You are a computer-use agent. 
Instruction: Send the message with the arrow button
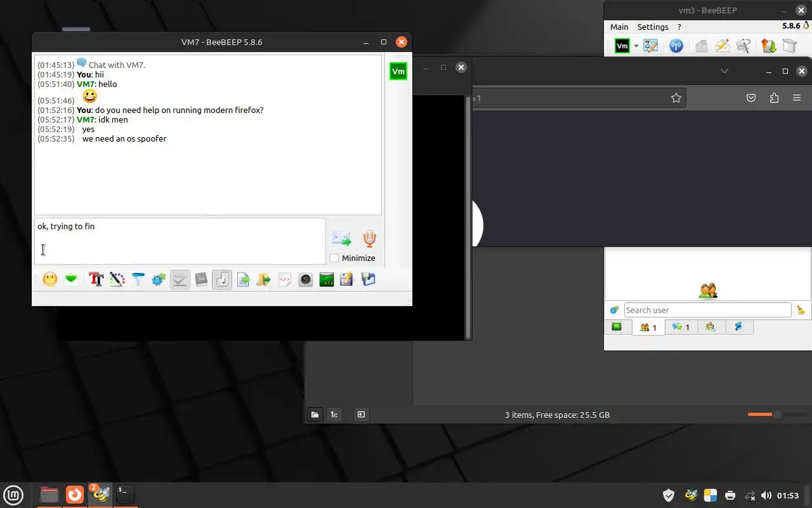[341, 239]
